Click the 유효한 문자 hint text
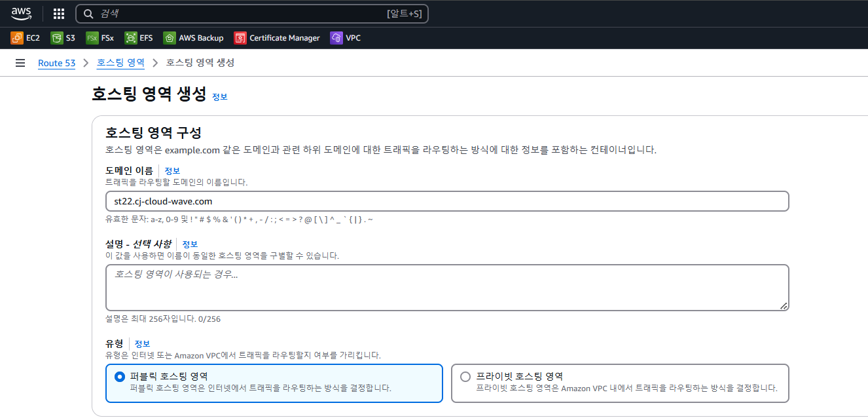Viewport: 868px width, 420px height. pos(239,220)
